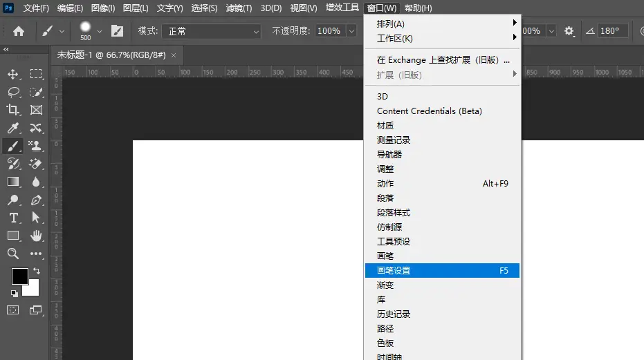This screenshot has width=644, height=360.
Task: Swap foreground and background colors
Action: pos(37,271)
